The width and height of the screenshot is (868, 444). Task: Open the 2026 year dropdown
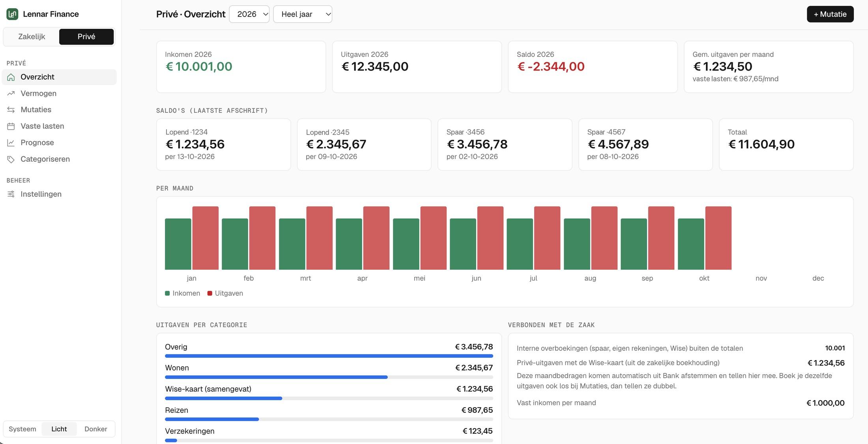[x=249, y=14]
